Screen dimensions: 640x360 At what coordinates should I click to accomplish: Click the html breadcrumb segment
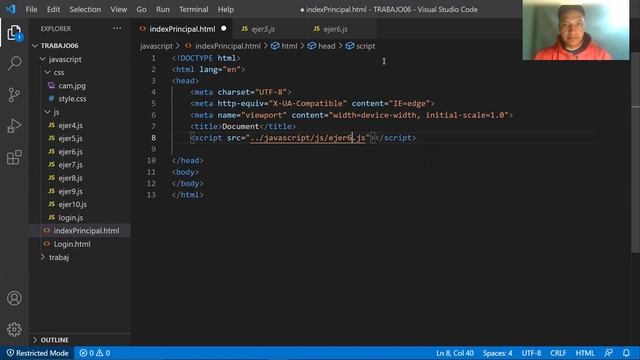click(289, 46)
